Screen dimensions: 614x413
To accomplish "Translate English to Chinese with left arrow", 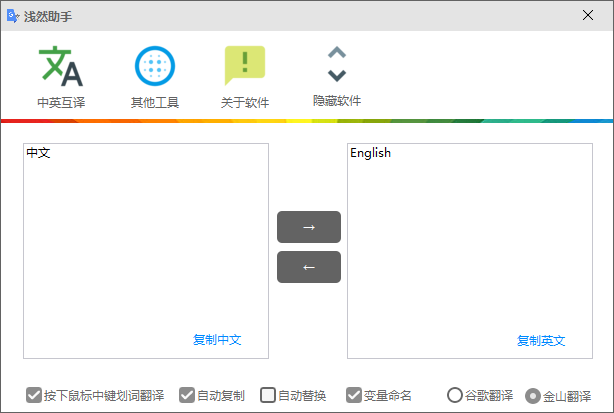I will pos(308,267).
